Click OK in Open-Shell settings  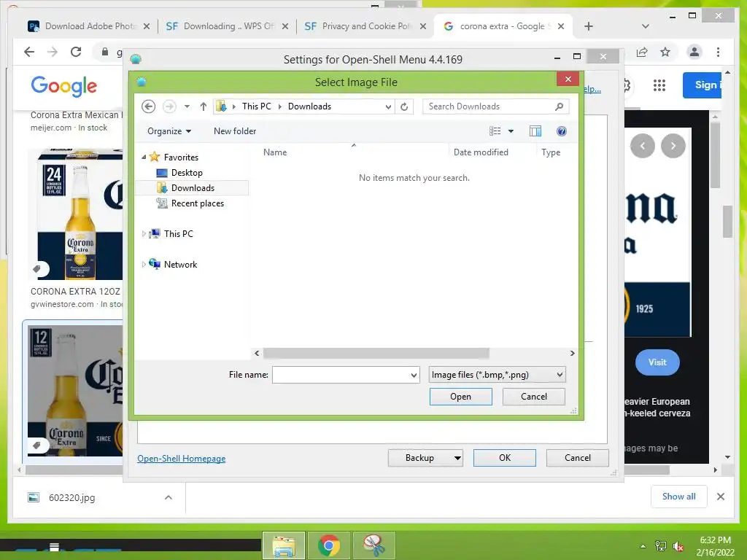pyautogui.click(x=505, y=458)
